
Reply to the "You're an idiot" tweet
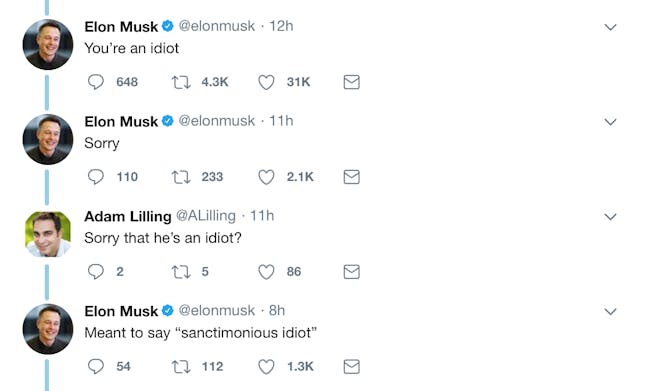pos(96,82)
